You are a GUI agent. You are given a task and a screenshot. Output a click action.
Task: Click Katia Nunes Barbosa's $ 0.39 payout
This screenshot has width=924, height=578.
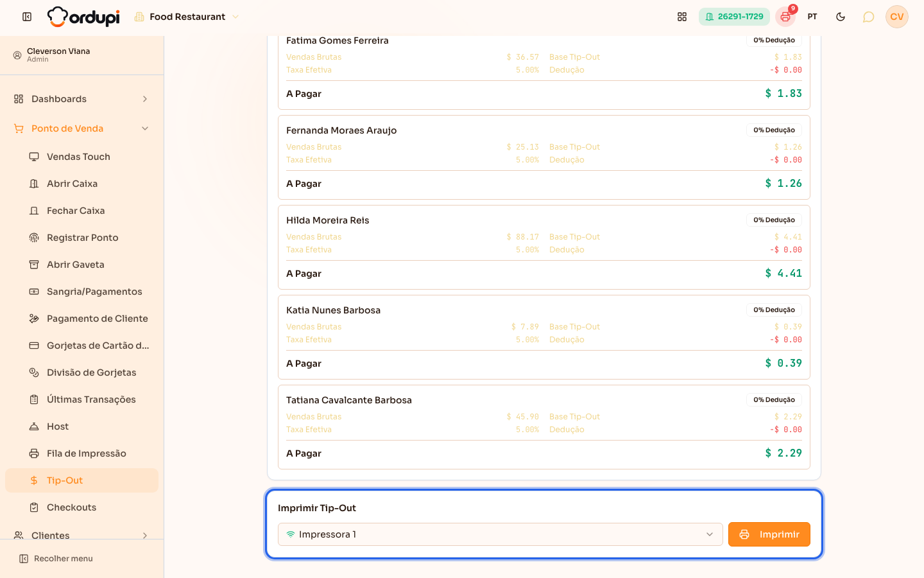(x=783, y=363)
